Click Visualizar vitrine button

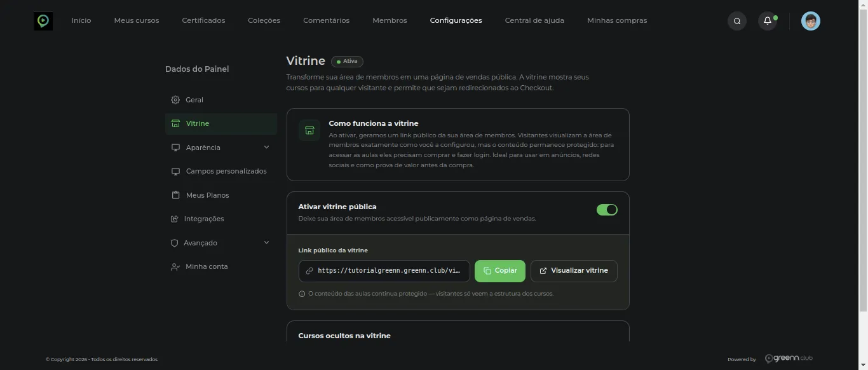pos(574,271)
